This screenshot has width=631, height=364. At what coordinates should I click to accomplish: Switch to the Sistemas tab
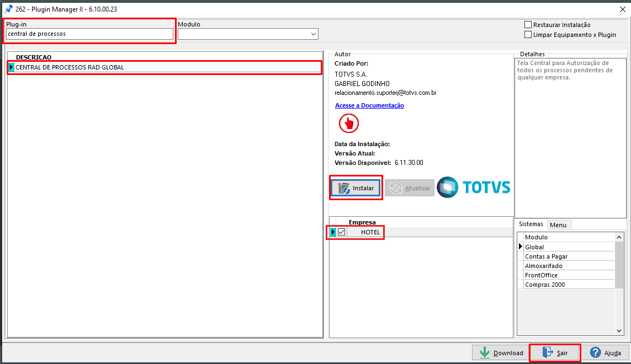[531, 224]
